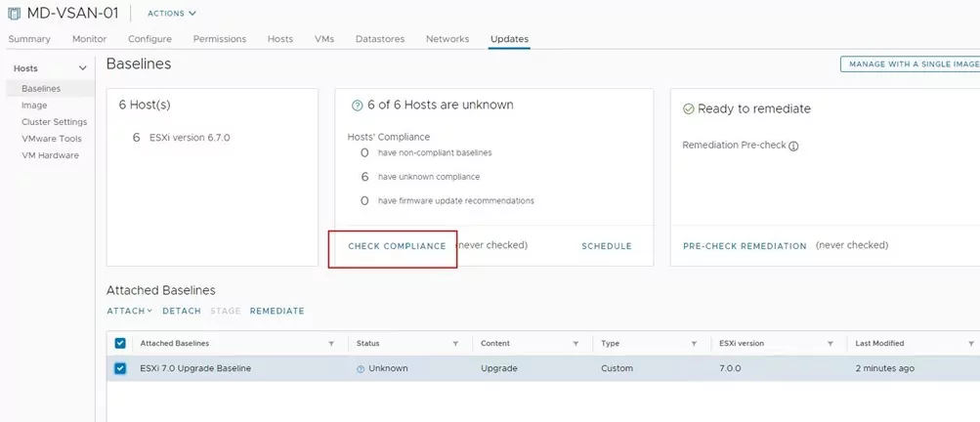Uncheck the ESXi 7.0 Upgrade Baseline checkbox
This screenshot has height=422, width=980.
pos(120,369)
